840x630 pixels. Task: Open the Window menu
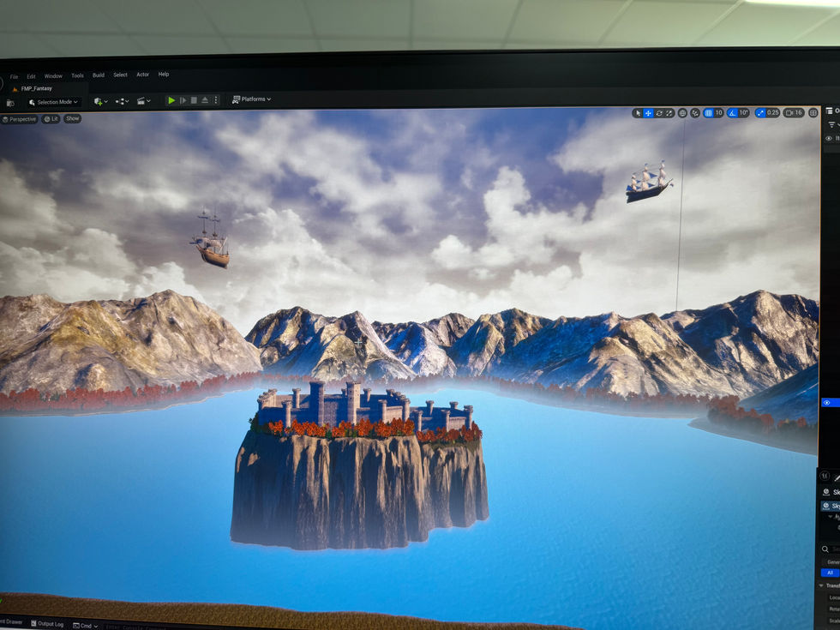(53, 76)
